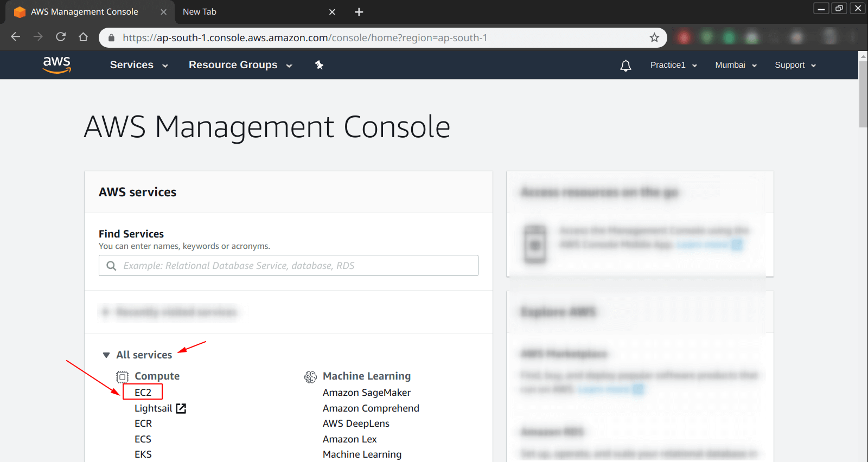This screenshot has height=462, width=868.
Task: Open a new browser tab
Action: click(x=359, y=12)
